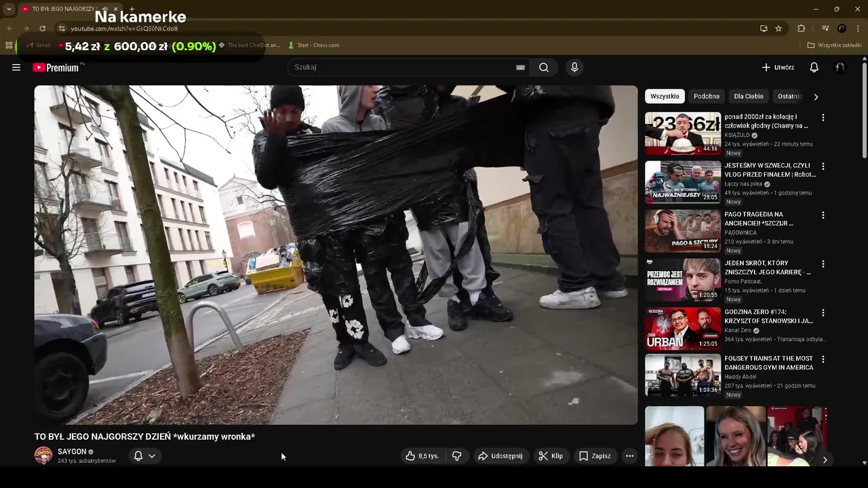Image resolution: width=868 pixels, height=488 pixels.
Task: Open Wszystkie zakładki bookmarks folder
Action: point(834,45)
